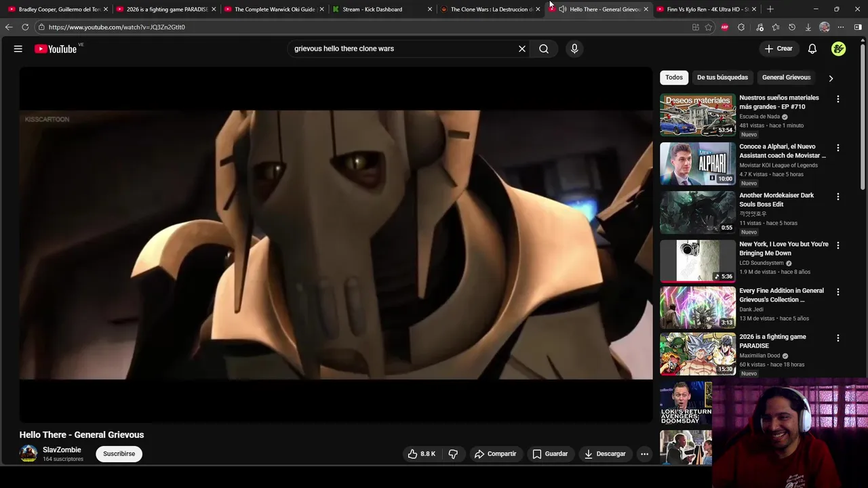Toggle the browser sidebar panel icon
This screenshot has width=868, height=488.
858,27
